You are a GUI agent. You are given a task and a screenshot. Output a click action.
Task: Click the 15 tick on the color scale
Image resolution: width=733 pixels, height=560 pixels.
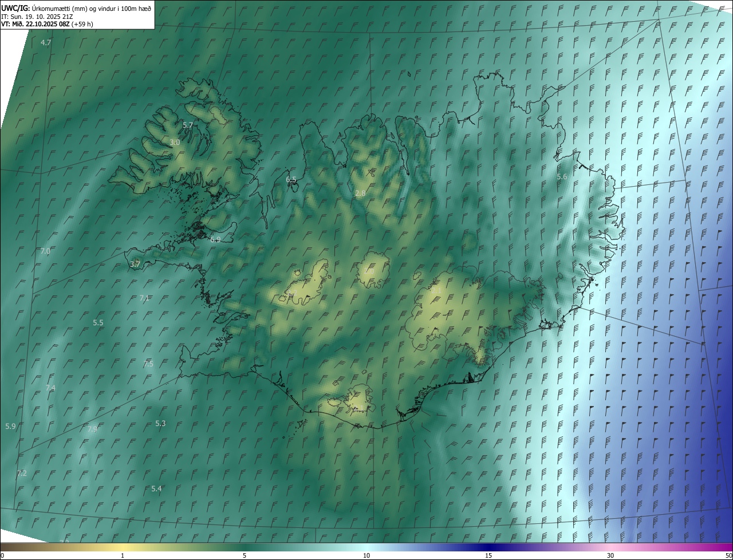coord(488,556)
